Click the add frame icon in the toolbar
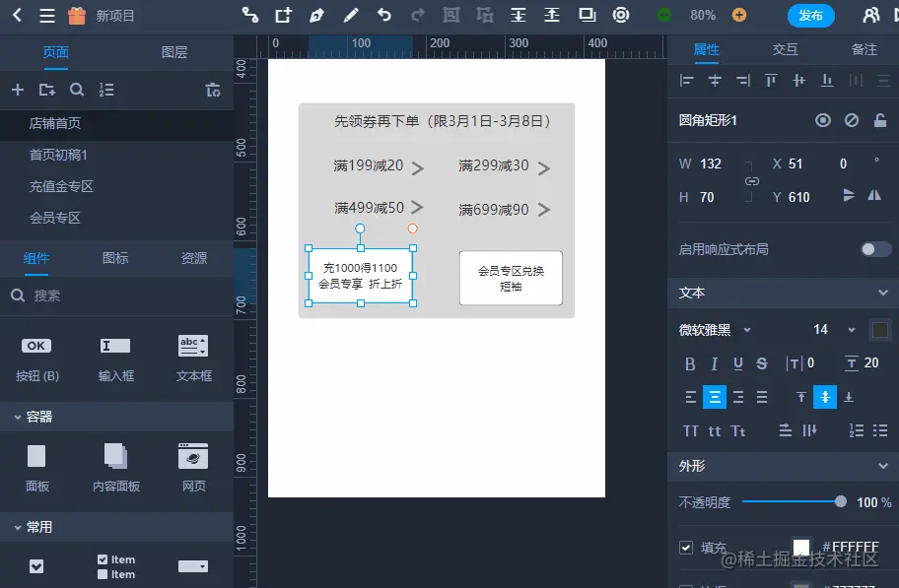The height and width of the screenshot is (588, 899). [x=284, y=15]
